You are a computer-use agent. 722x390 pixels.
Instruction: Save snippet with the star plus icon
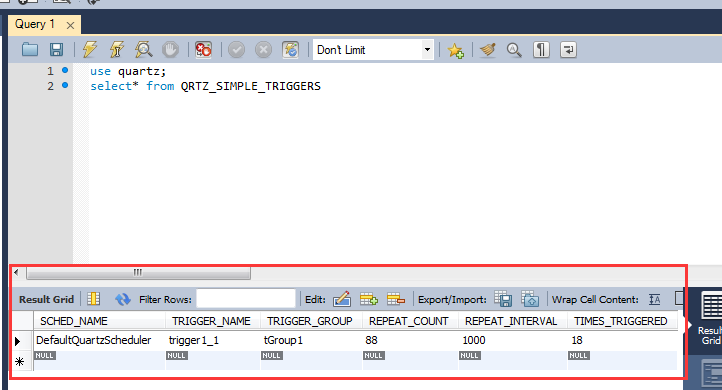[x=455, y=50]
